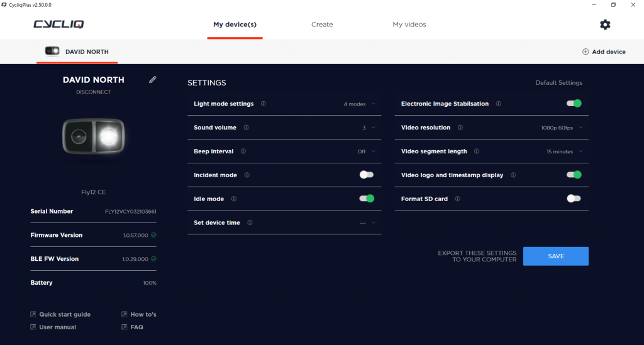This screenshot has height=345, width=644.
Task: Click firmware version value 1.0.57.000
Action: (136, 236)
